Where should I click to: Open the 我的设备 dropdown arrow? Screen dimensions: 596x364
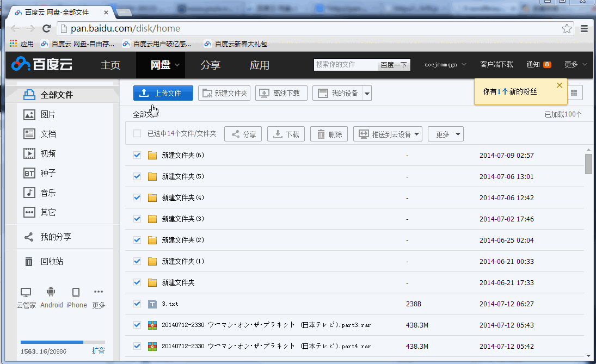point(367,94)
